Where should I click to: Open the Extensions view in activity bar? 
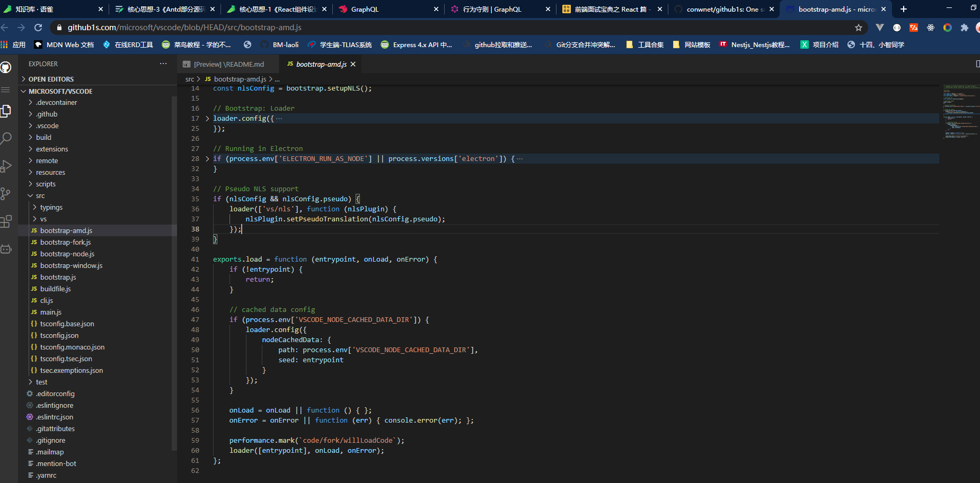click(x=6, y=221)
